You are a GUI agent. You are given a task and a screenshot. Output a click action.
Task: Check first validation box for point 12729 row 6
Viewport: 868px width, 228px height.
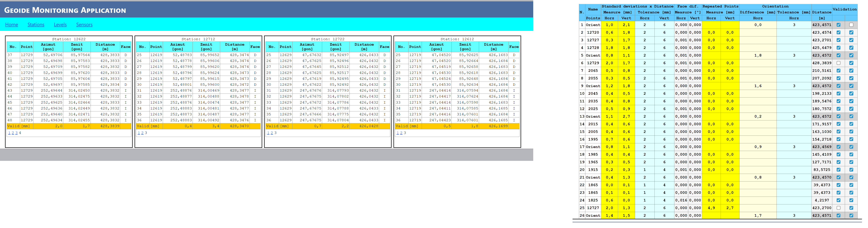pos(838,63)
